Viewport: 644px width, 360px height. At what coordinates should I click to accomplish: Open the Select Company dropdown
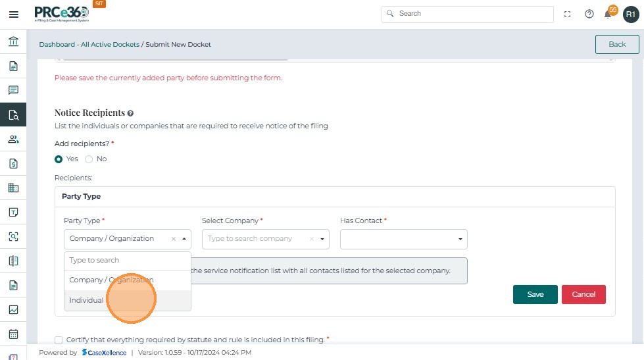click(265, 239)
